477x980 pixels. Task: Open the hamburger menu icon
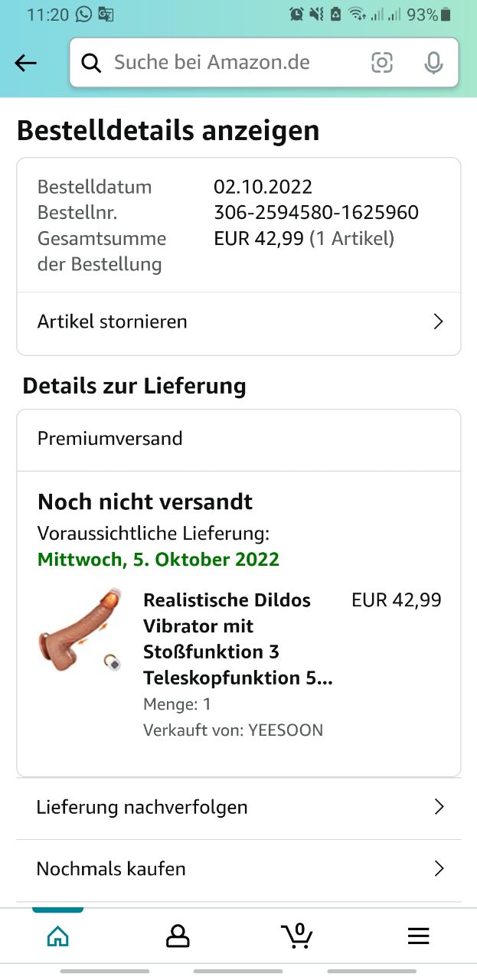[x=418, y=936]
